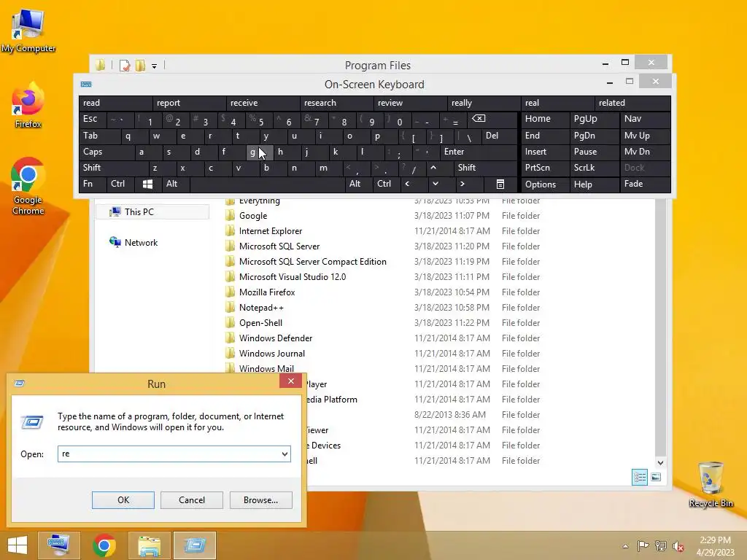Choose 'review' text prediction
This screenshot has height=560, width=747.
point(410,104)
